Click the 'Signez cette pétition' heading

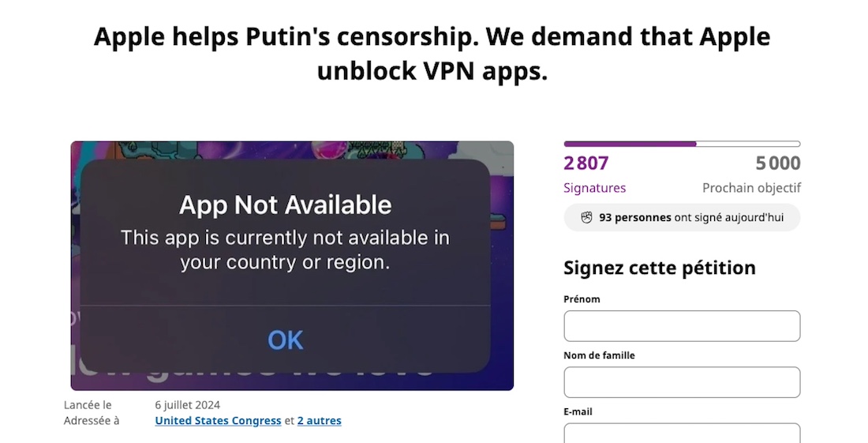(x=660, y=268)
